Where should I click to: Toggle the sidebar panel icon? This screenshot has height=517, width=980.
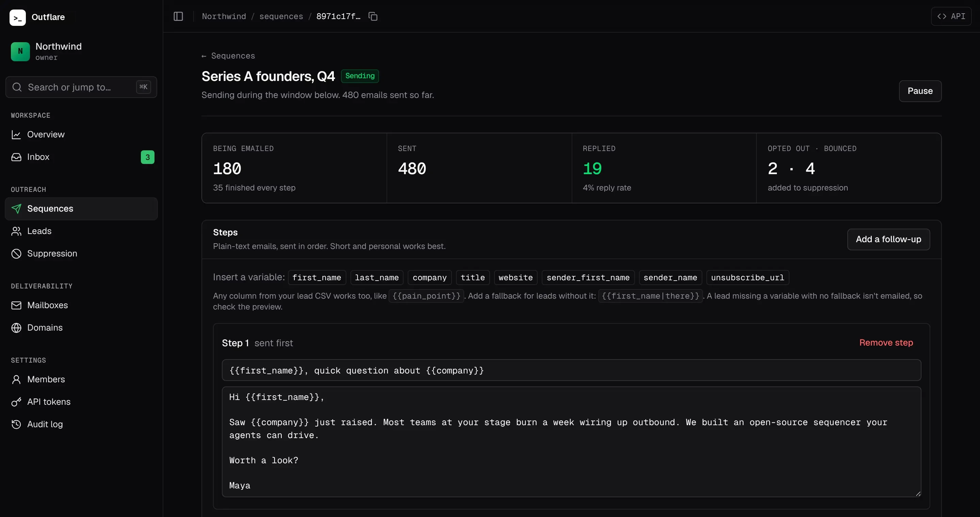(x=178, y=16)
